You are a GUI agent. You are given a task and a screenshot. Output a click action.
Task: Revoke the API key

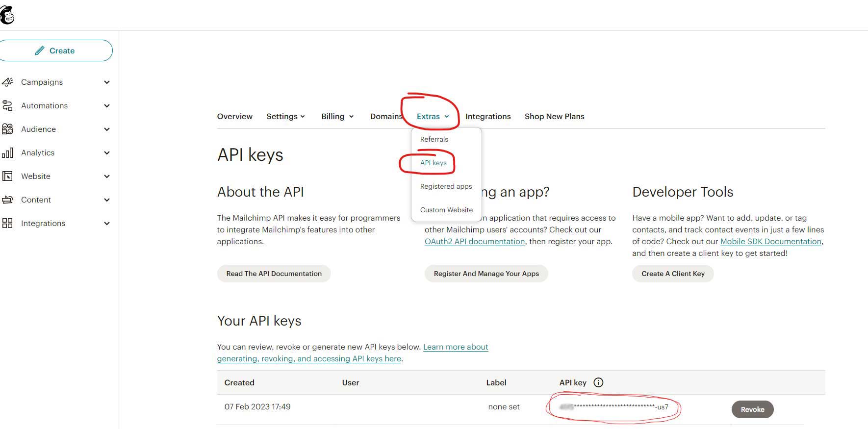point(752,409)
